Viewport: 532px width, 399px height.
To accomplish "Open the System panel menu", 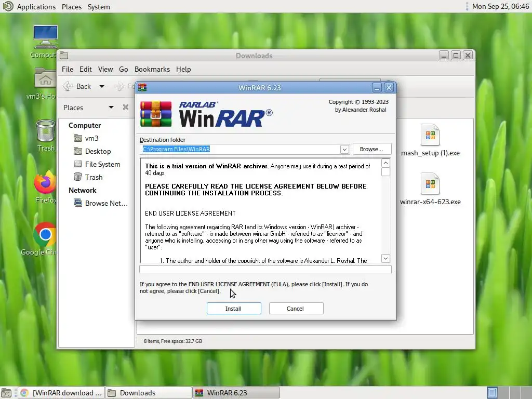I will tap(99, 7).
